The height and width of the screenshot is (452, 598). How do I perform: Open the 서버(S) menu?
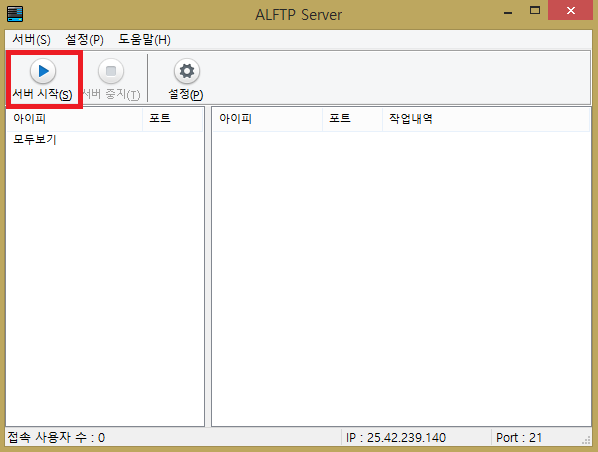click(x=31, y=39)
